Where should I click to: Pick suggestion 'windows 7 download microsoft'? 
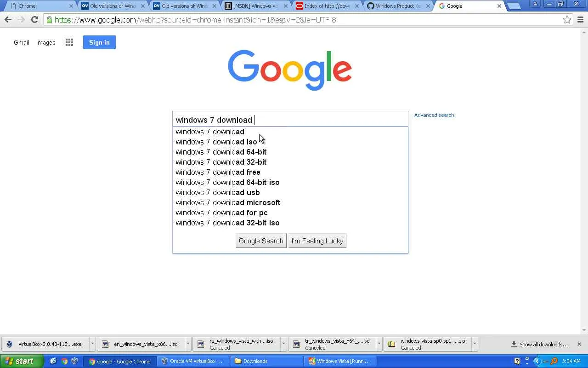[290, 202]
